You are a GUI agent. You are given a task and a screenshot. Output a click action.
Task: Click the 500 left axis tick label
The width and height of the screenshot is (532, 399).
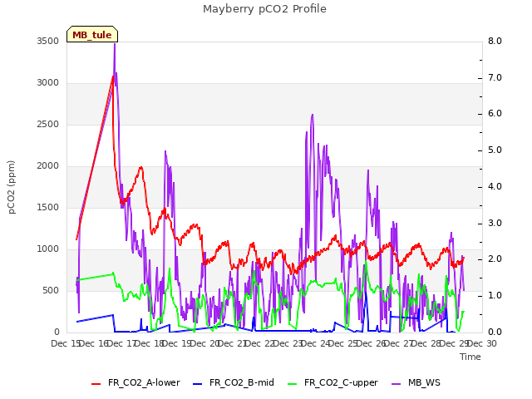pyautogui.click(x=51, y=290)
